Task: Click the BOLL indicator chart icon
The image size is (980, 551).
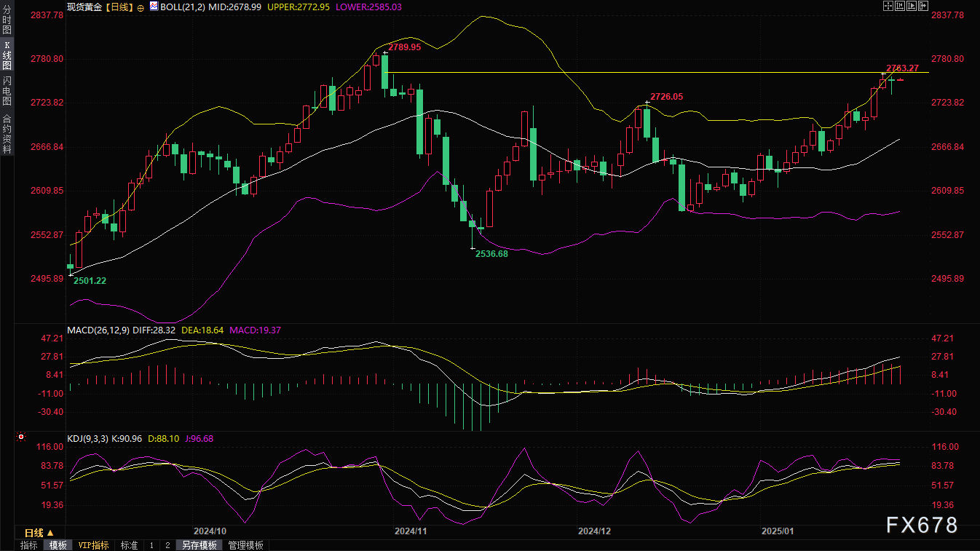Action: click(x=154, y=7)
